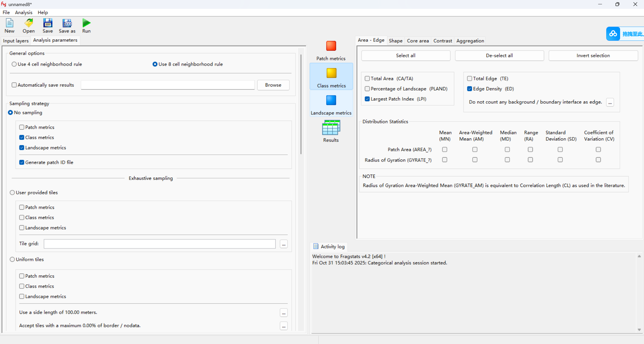The height and width of the screenshot is (344, 644).
Task: Check Radius of Gyration Range (RA) box
Action: click(x=530, y=160)
